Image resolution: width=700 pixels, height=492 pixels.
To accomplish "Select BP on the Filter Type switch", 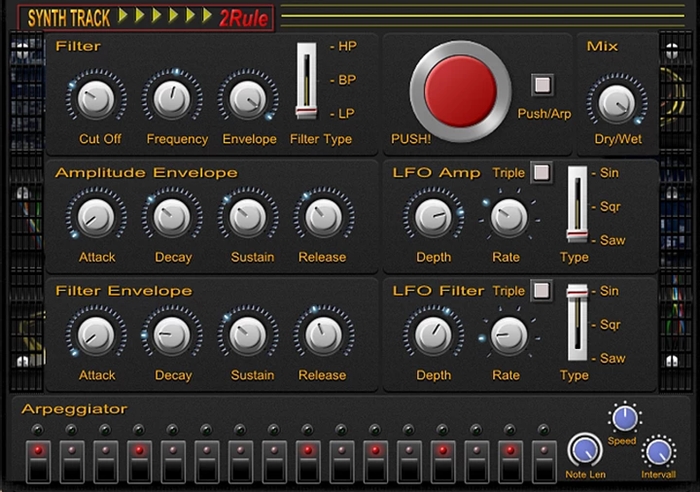I will pyautogui.click(x=343, y=80).
